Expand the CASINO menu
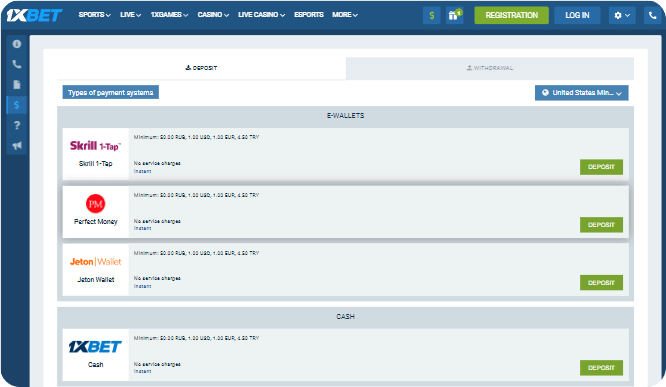The height and width of the screenshot is (387, 666). (213, 15)
